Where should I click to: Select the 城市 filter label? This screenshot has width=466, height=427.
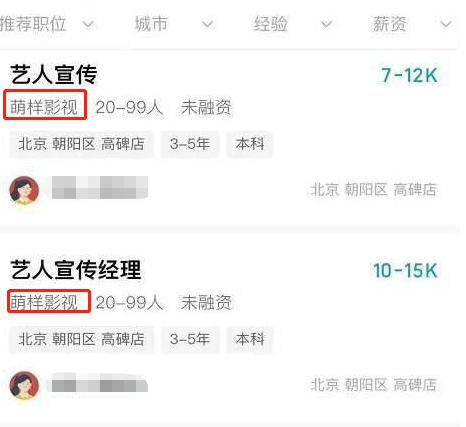[x=151, y=24]
